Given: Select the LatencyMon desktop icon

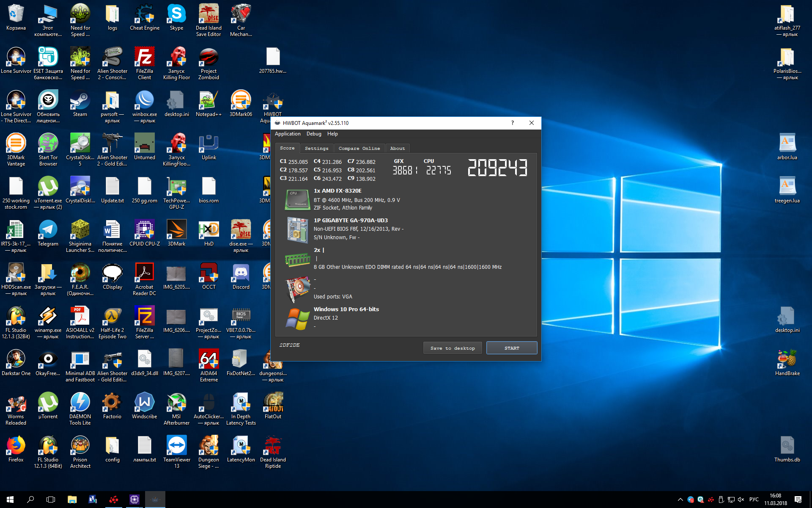Looking at the screenshot, I should 241,449.
